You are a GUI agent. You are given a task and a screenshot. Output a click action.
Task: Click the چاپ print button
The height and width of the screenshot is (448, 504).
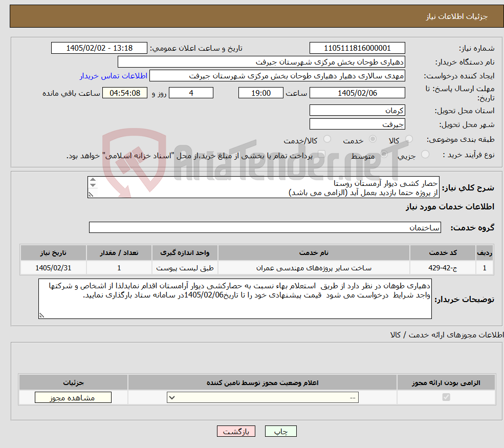(280, 431)
